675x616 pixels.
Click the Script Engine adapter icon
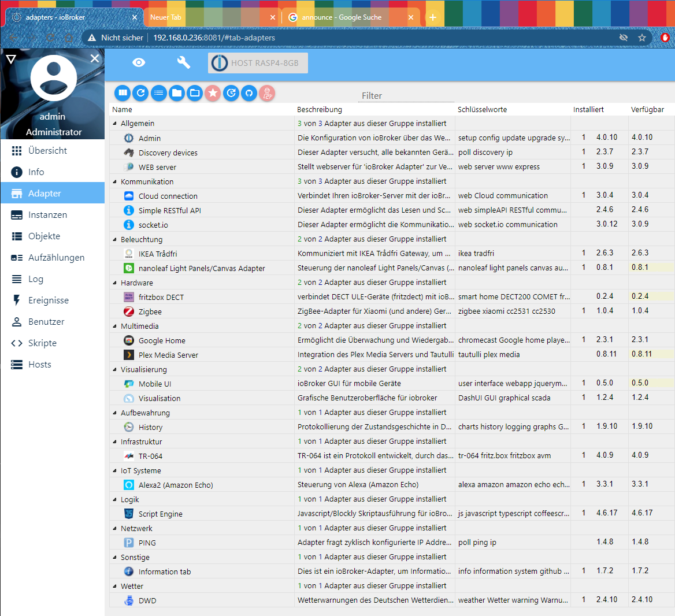point(129,514)
